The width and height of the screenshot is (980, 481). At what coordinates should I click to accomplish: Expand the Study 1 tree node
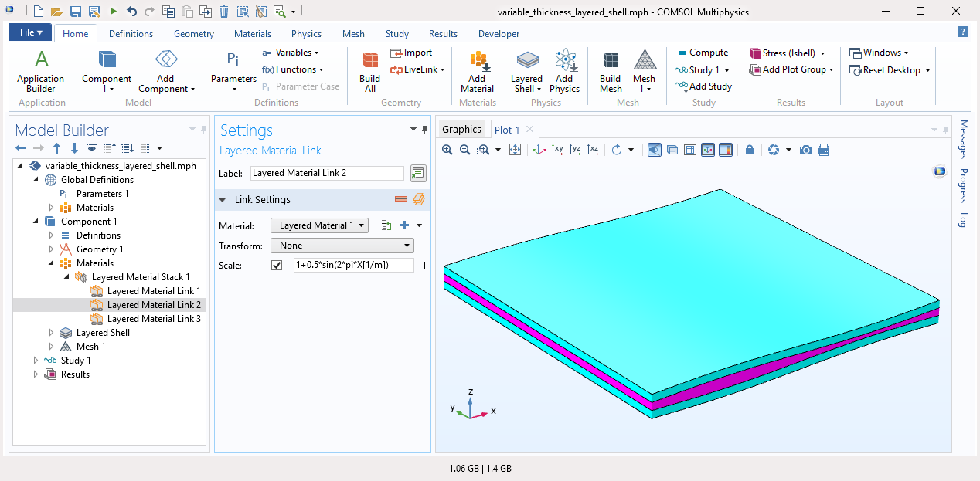pyautogui.click(x=36, y=361)
